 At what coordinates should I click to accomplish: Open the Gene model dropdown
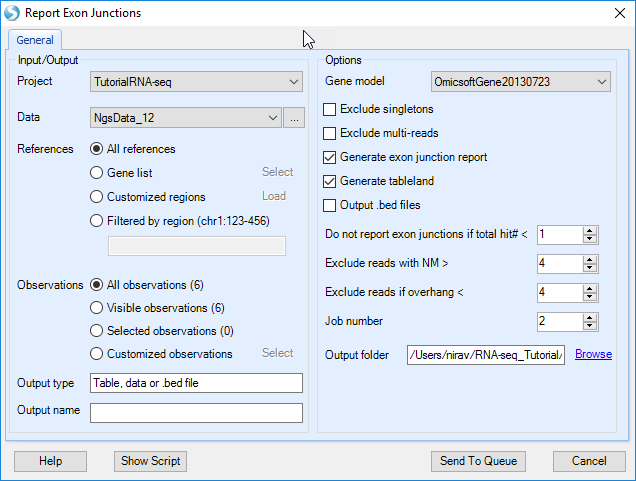pyautogui.click(x=520, y=82)
